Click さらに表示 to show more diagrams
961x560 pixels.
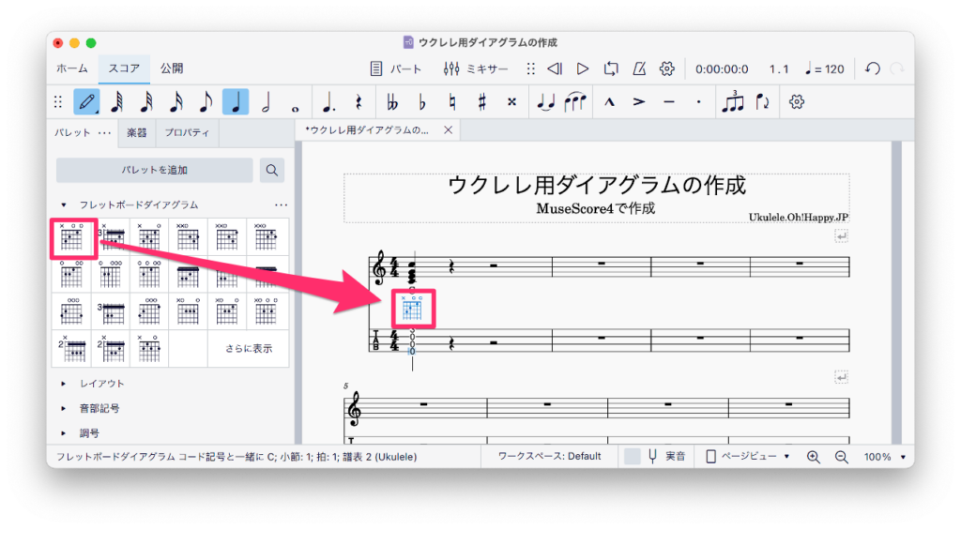pos(248,348)
